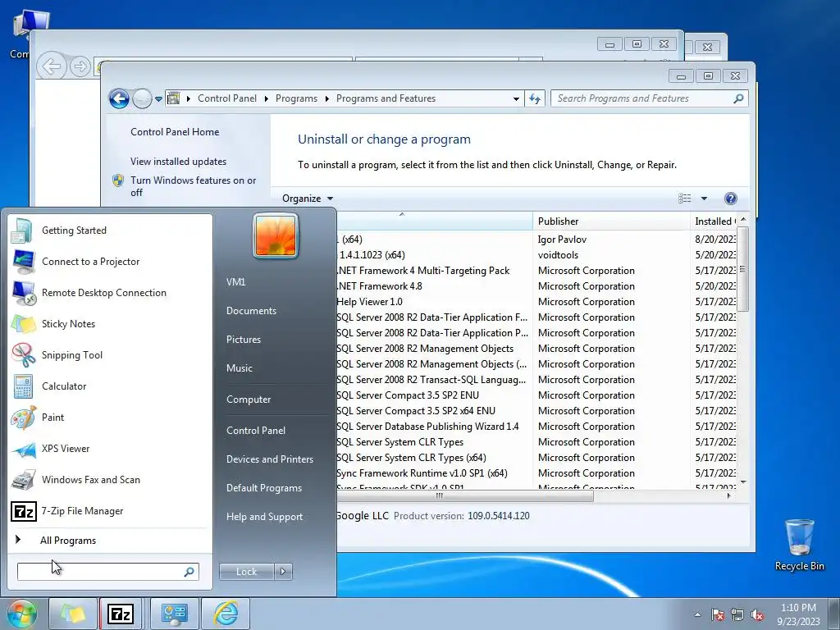Open the Recycle Bin desktop icon
Image resolution: width=840 pixels, height=630 pixels.
pos(799,545)
